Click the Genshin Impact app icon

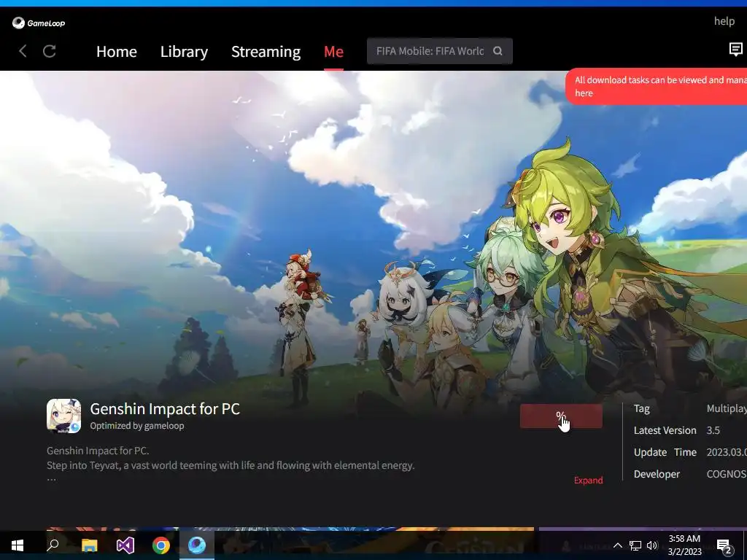tap(64, 416)
